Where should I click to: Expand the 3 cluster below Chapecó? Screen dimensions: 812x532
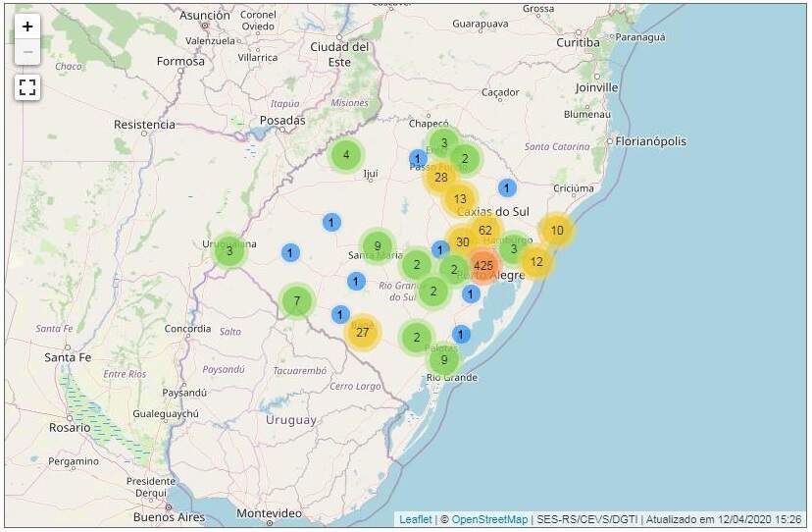pos(443,143)
